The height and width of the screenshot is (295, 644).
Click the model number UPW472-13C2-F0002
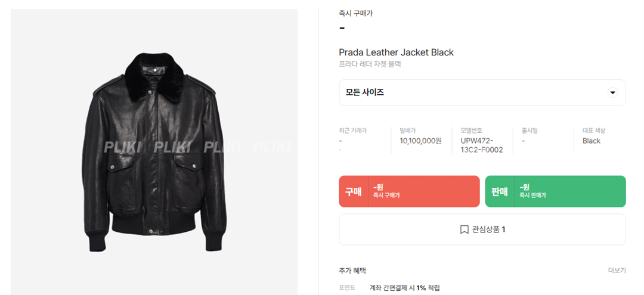[x=482, y=145]
